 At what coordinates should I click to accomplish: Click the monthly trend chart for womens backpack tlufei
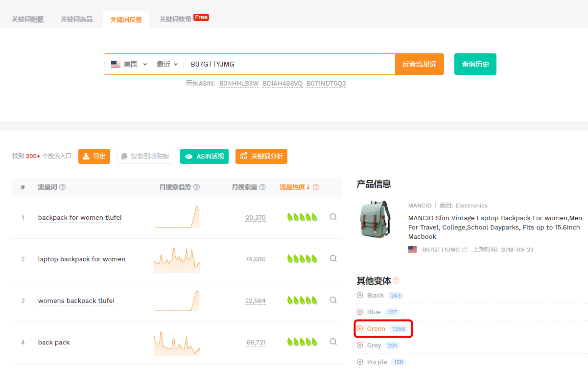tap(177, 300)
